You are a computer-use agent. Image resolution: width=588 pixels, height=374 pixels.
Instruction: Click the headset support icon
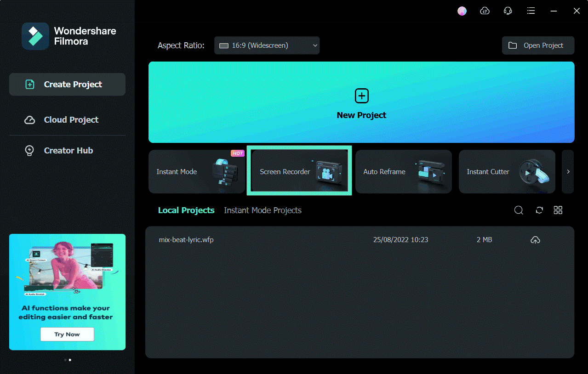point(508,11)
